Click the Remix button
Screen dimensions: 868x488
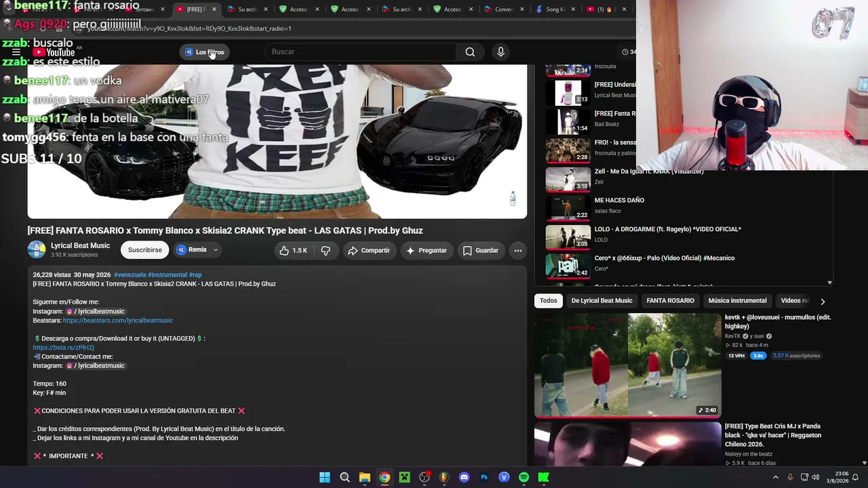(192, 250)
